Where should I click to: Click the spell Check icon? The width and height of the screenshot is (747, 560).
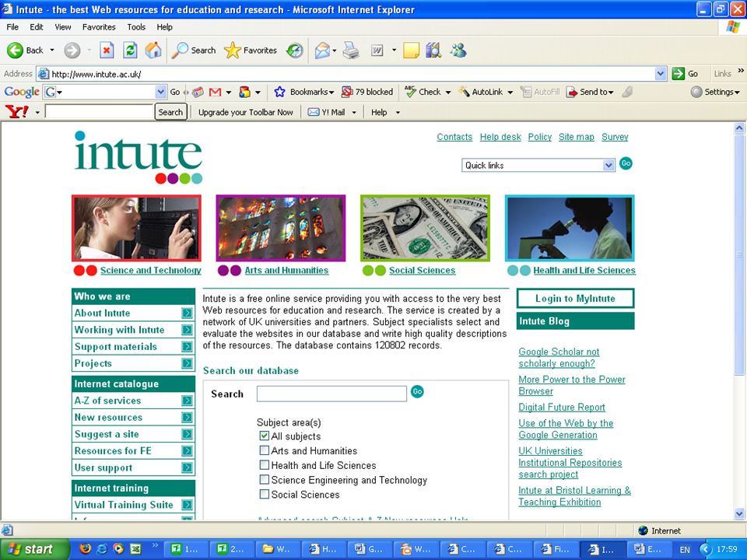tap(410, 92)
